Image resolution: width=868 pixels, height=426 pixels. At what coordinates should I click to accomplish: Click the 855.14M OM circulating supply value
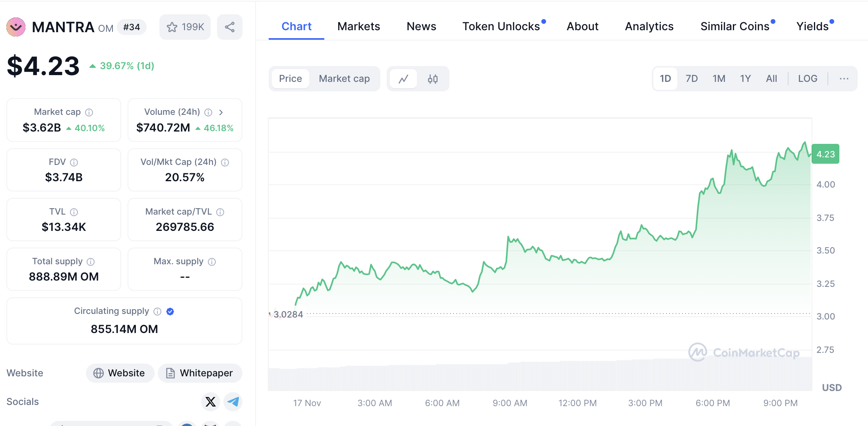tap(124, 329)
